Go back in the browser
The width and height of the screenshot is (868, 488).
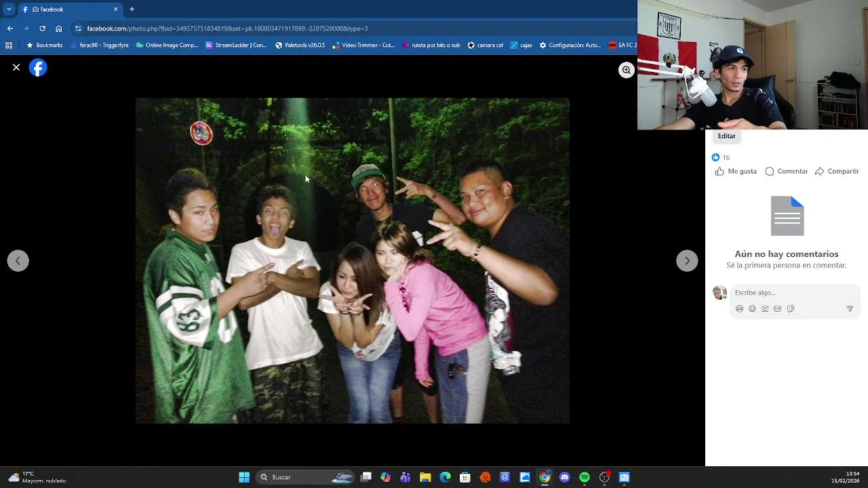click(9, 28)
